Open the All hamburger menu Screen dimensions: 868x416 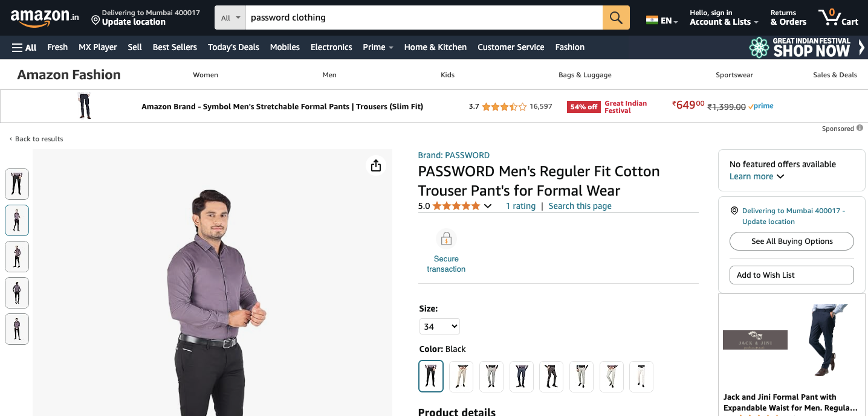coord(24,47)
